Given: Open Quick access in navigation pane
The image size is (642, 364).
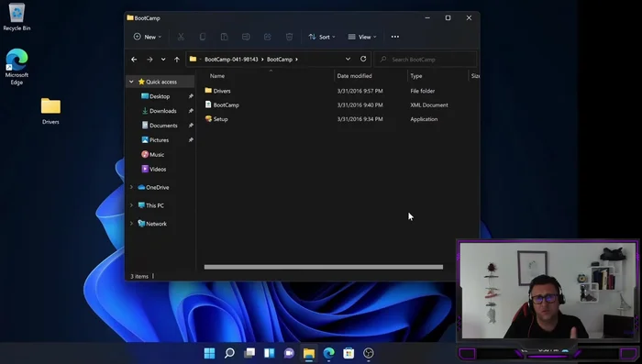Looking at the screenshot, I should pyautogui.click(x=161, y=82).
